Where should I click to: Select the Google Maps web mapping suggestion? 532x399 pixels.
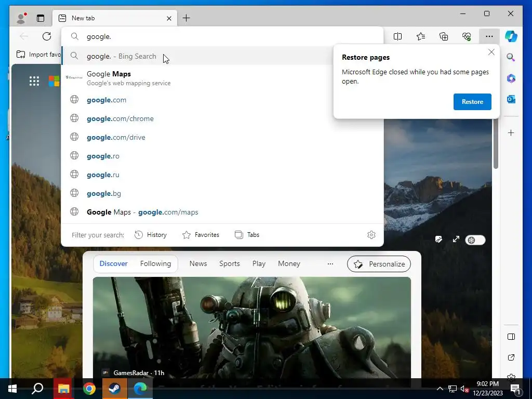(x=197, y=78)
